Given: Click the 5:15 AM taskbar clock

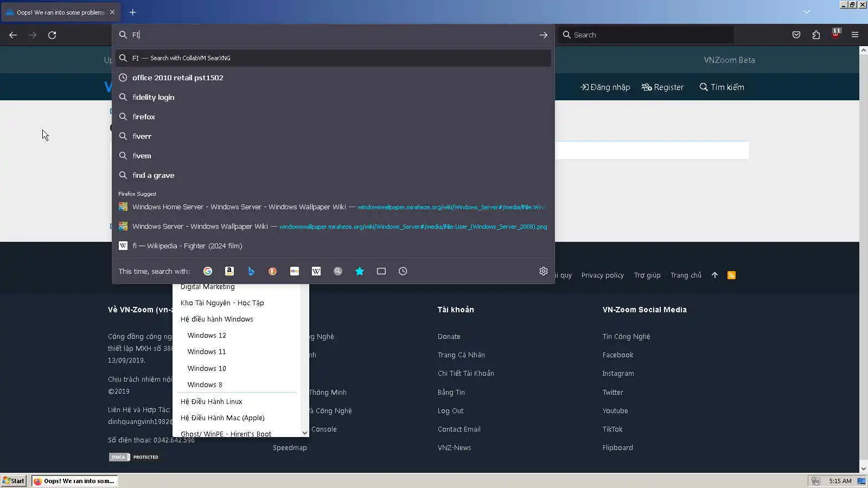Looking at the screenshot, I should [840, 481].
